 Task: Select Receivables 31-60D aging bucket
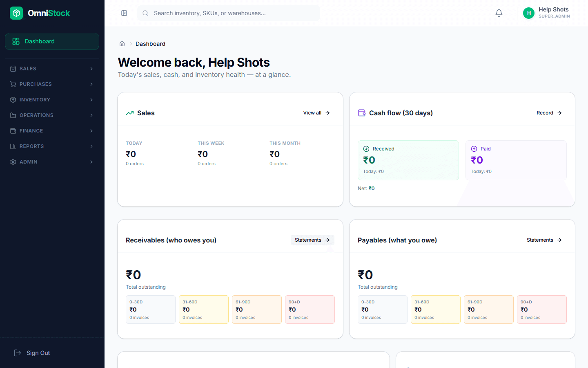tap(204, 310)
